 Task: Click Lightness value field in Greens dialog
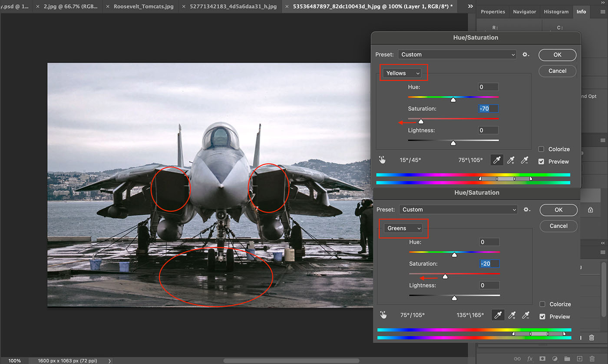(x=489, y=285)
